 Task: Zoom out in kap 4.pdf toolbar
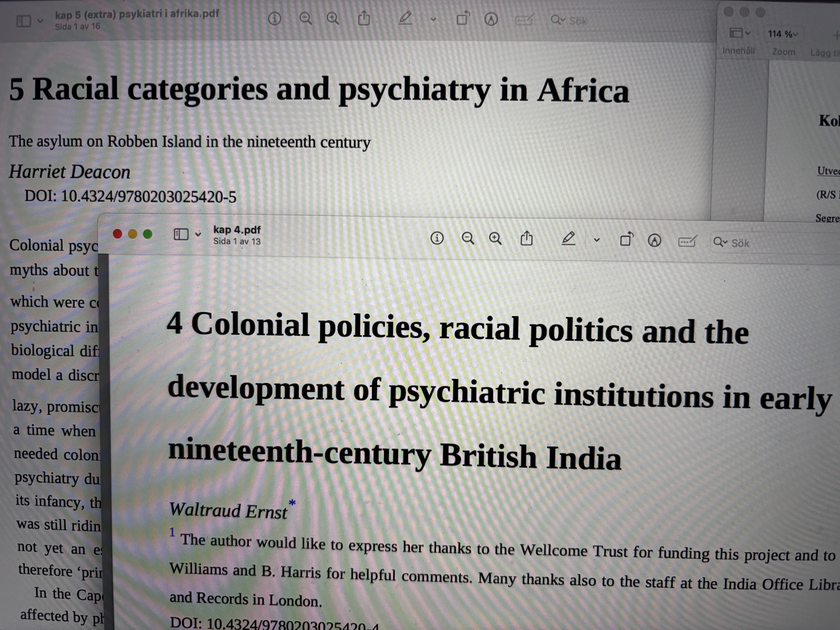pos(468,239)
